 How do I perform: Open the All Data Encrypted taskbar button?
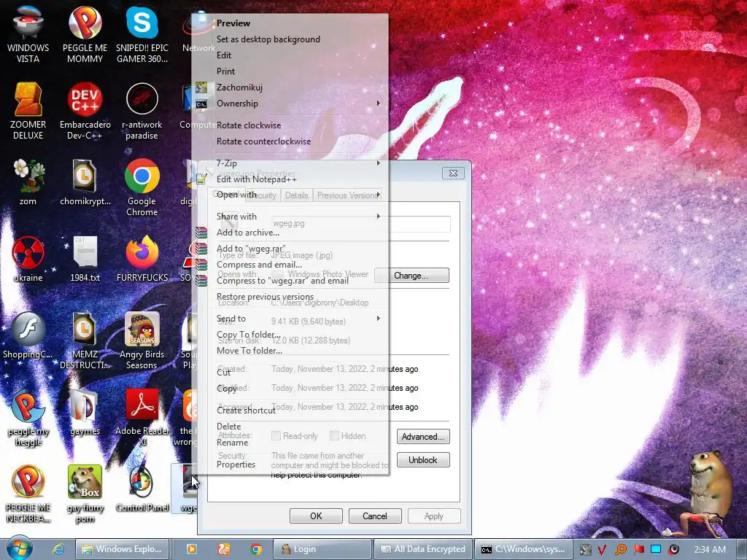click(x=424, y=549)
